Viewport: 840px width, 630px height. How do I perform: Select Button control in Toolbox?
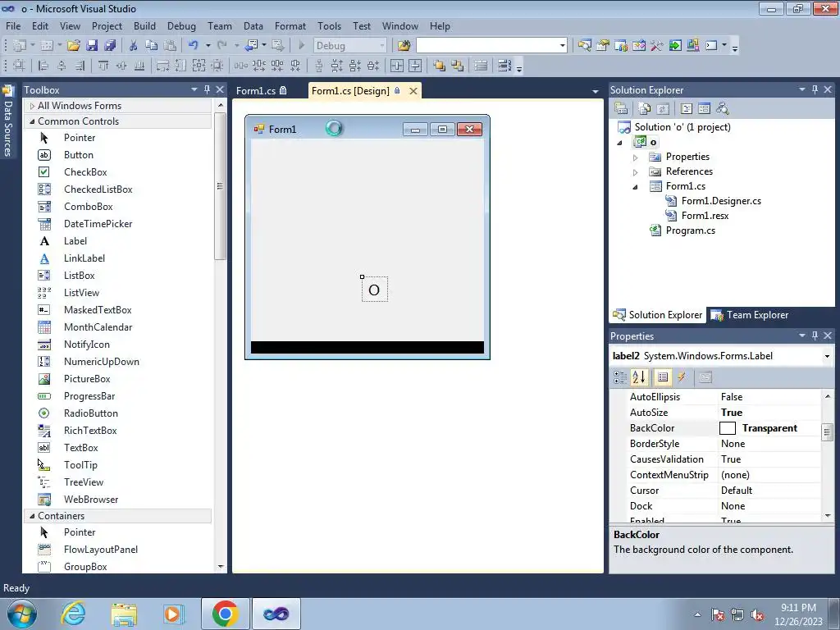(x=78, y=155)
